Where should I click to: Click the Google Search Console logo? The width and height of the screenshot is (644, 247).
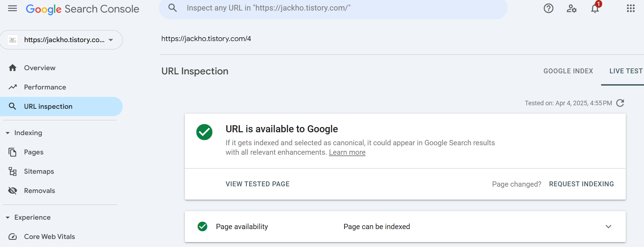click(x=83, y=9)
